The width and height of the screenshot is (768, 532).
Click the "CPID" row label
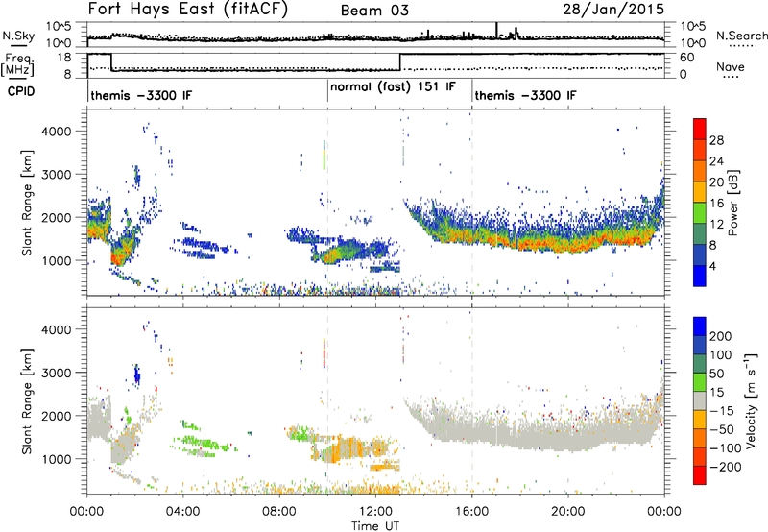tap(21, 91)
